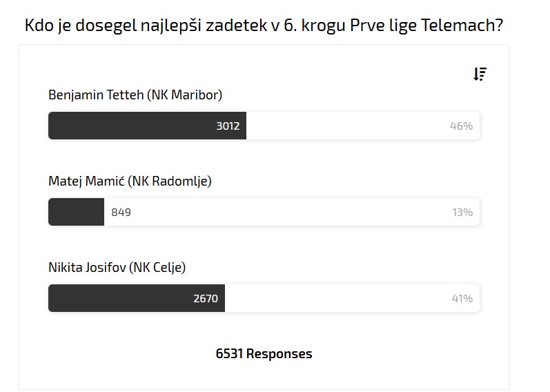This screenshot has height=392, width=550.
Task: Click the 849 vote count
Action: (x=121, y=213)
